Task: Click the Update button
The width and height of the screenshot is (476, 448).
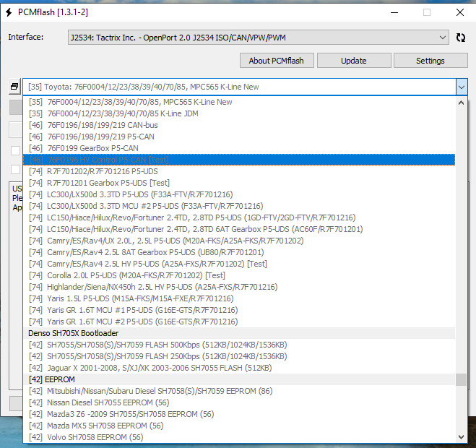Action: click(x=354, y=61)
